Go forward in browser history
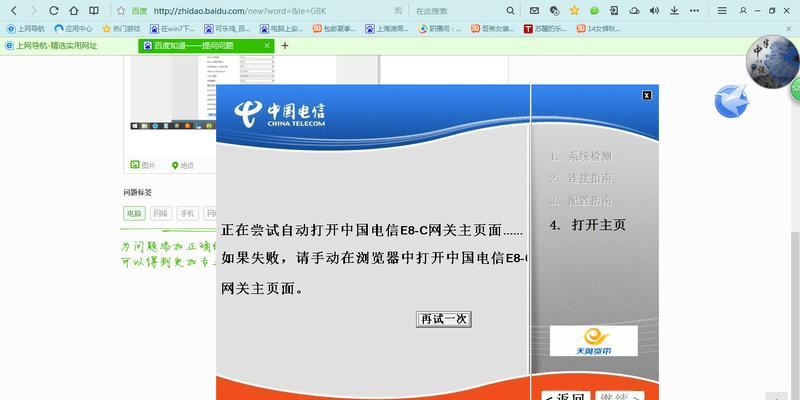Viewport: 800px width, 400px height. tap(33, 11)
